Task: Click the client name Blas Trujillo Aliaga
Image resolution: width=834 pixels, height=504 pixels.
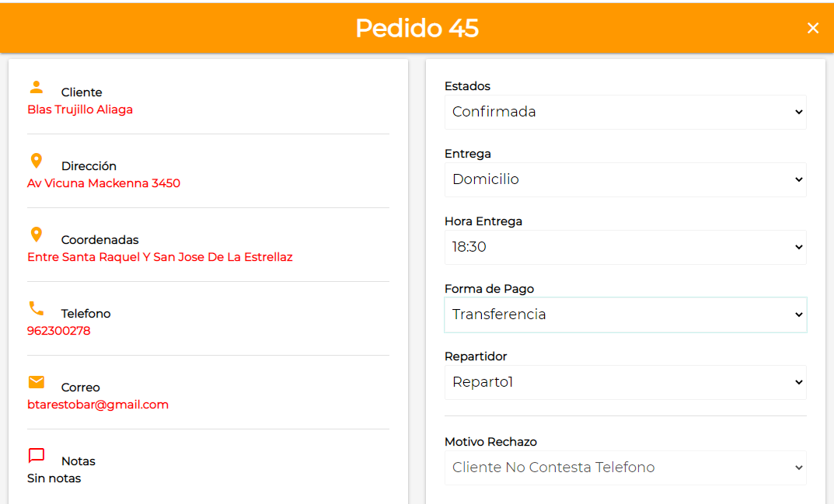Action: pyautogui.click(x=80, y=109)
